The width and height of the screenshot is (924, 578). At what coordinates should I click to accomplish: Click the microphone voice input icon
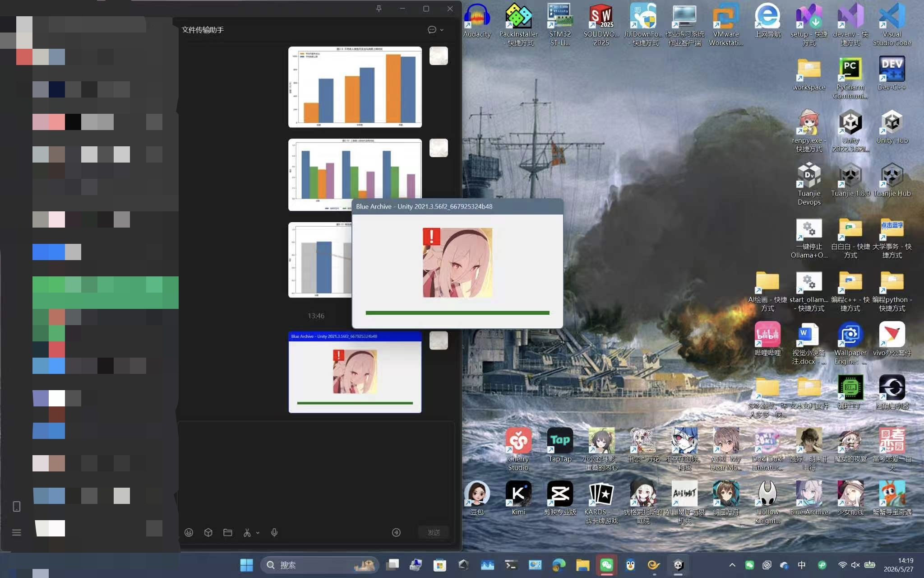coord(274,532)
